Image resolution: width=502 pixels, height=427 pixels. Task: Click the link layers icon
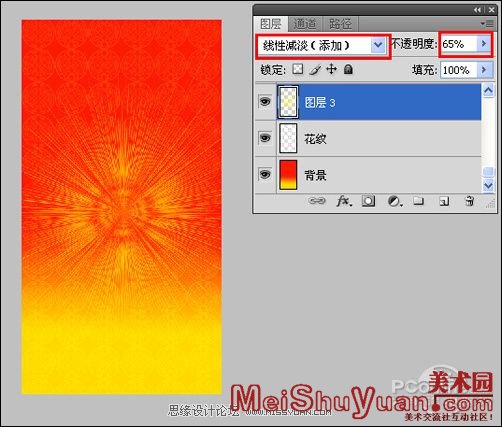tap(317, 201)
